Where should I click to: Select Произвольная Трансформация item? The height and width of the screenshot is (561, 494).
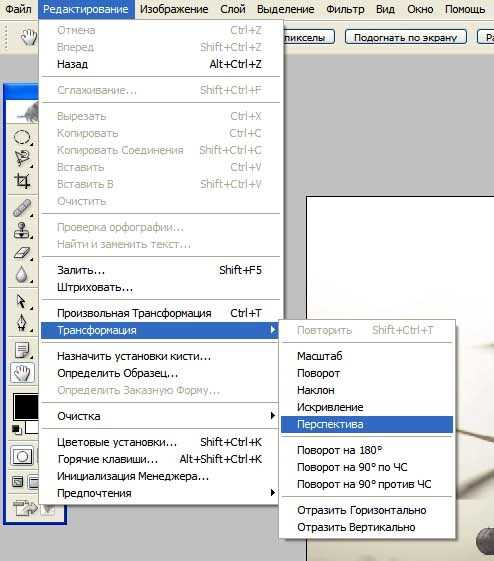pos(160,313)
